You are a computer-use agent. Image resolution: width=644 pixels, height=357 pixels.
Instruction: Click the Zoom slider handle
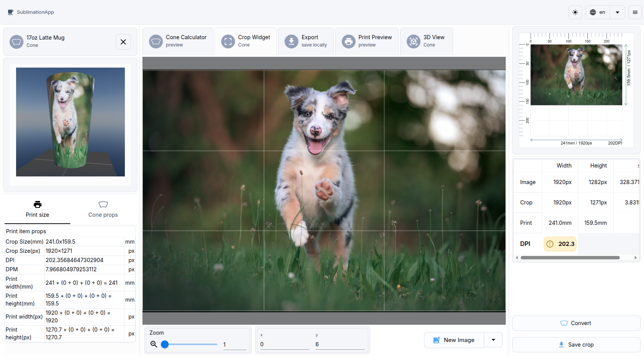(x=165, y=344)
